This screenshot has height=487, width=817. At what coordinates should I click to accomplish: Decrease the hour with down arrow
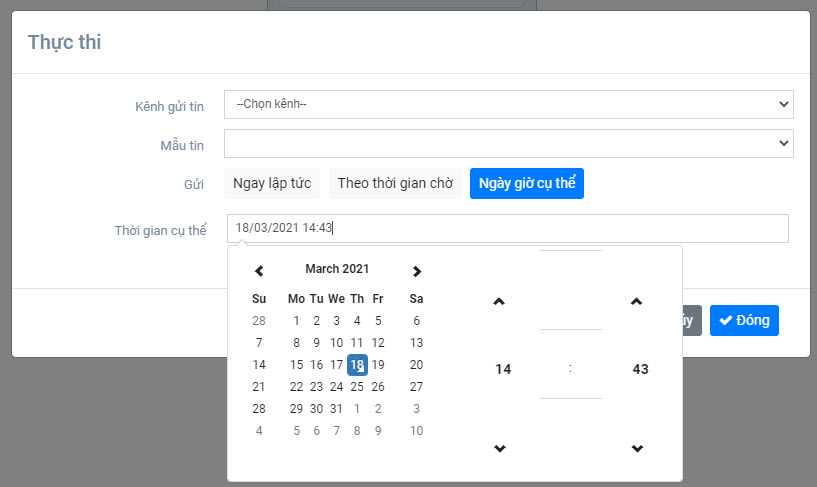pyautogui.click(x=500, y=449)
